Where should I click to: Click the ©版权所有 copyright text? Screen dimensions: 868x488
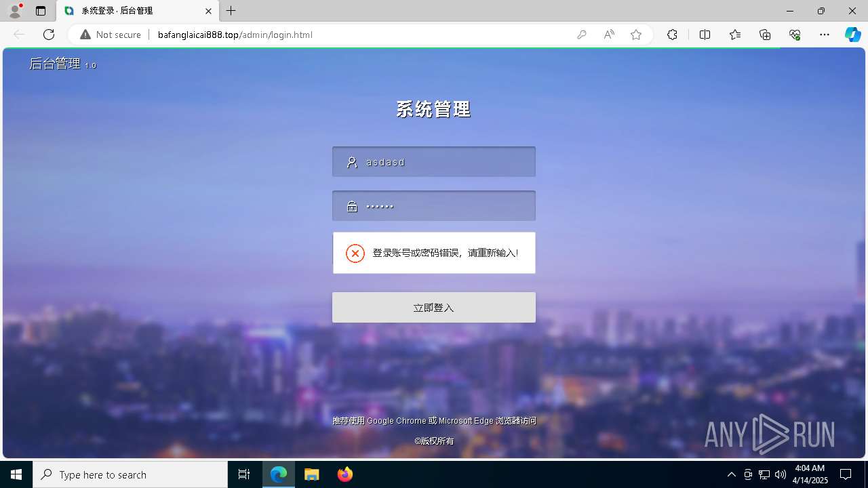tap(434, 441)
